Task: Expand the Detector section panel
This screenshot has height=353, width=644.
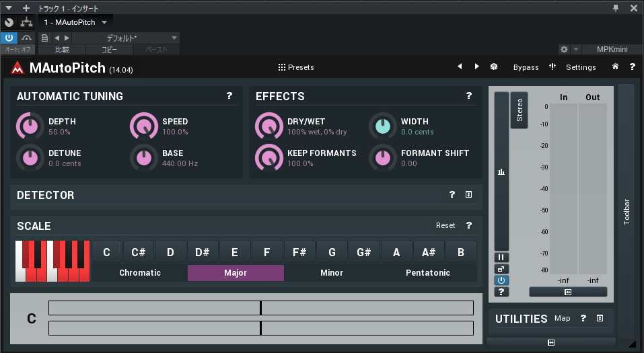Action: coord(468,194)
